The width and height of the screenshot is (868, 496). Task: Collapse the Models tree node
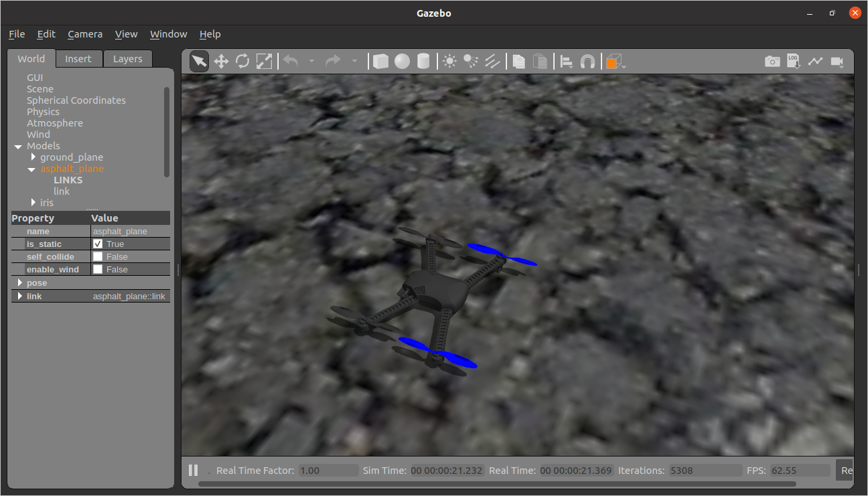pos(18,146)
